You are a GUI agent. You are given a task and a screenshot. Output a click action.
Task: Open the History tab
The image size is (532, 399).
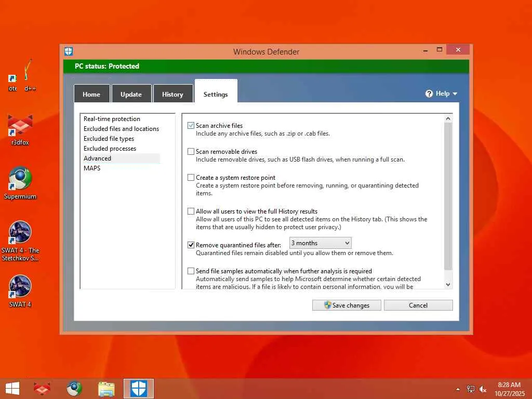(172, 94)
